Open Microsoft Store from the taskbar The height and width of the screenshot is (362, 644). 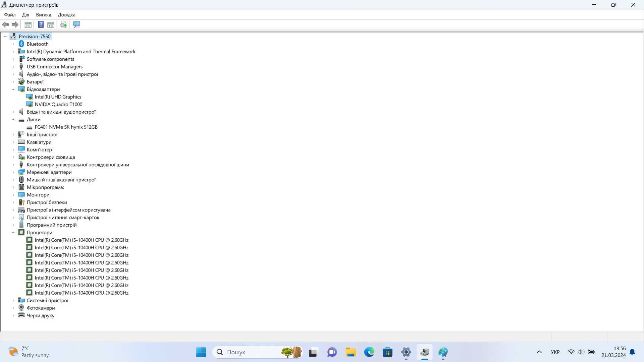(x=388, y=352)
